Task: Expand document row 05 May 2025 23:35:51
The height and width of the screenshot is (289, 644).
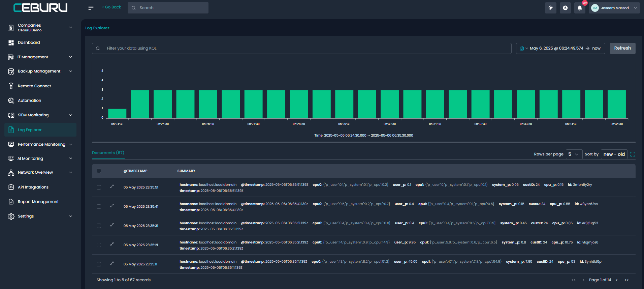Action: tap(112, 186)
